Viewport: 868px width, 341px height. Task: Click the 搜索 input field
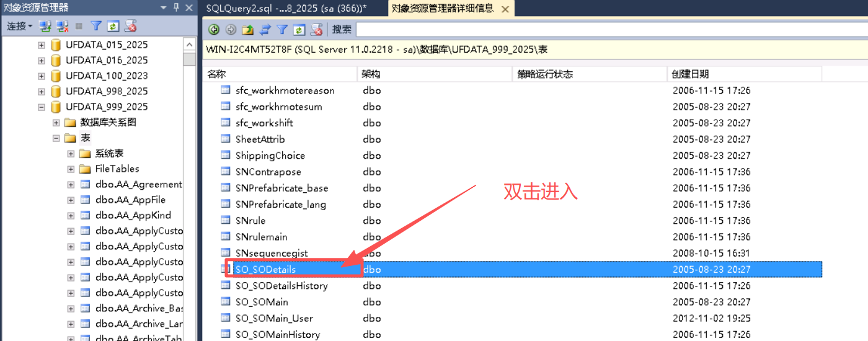pos(611,29)
